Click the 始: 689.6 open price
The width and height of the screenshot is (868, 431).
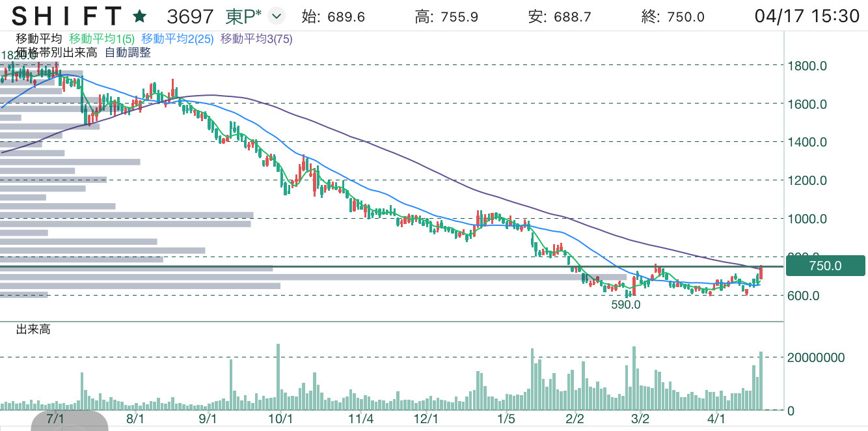click(332, 17)
